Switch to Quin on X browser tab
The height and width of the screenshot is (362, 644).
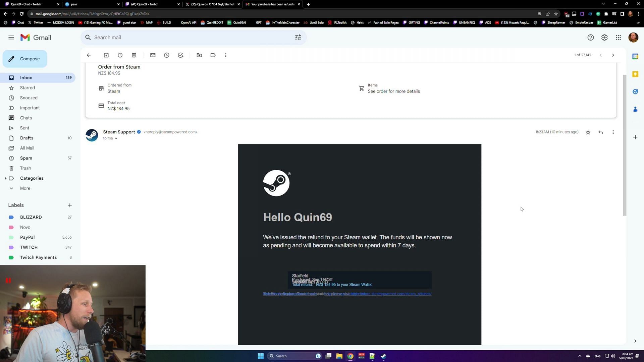[x=213, y=4]
